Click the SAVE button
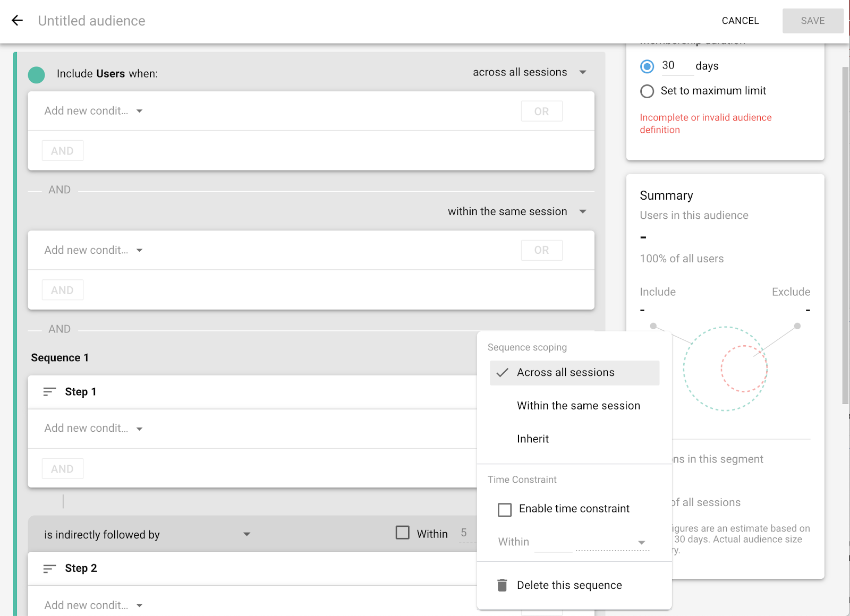The height and width of the screenshot is (616, 850). tap(812, 21)
